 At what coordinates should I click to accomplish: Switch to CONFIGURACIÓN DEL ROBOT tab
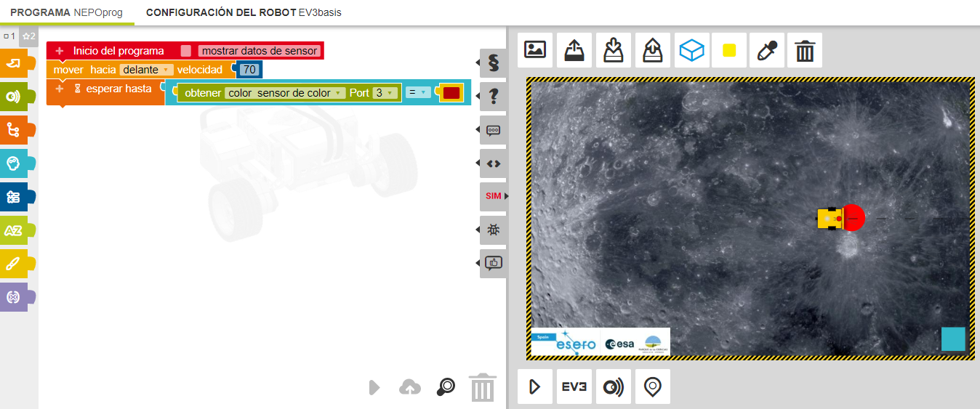tap(243, 13)
